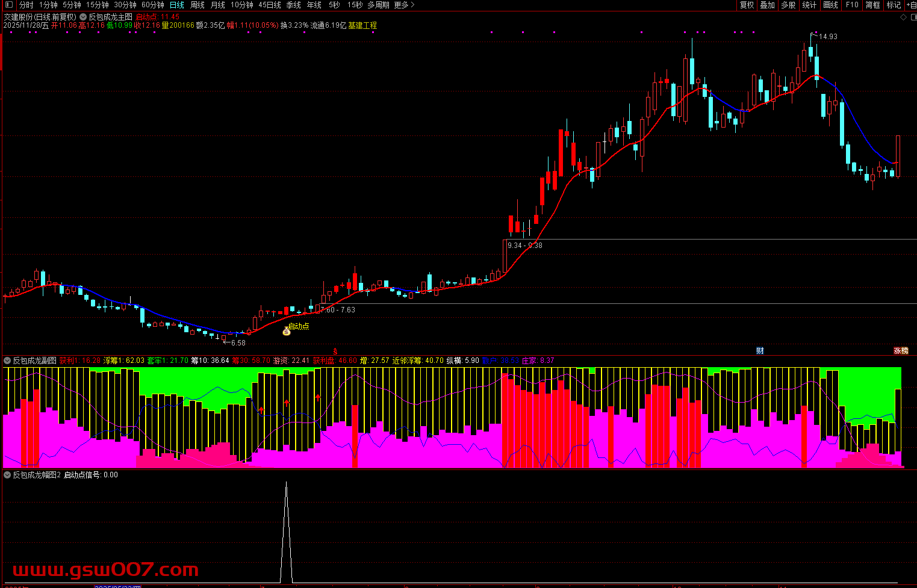
Task: Click the 财 marker icon on chart bottom
Action: (x=760, y=351)
